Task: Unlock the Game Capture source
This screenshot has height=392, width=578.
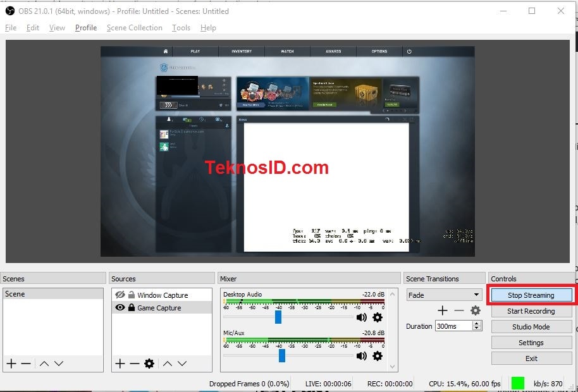Action: (132, 307)
